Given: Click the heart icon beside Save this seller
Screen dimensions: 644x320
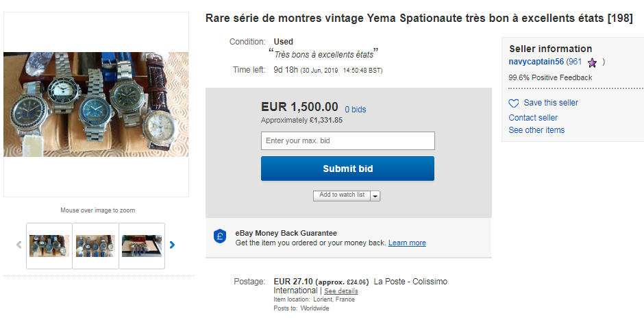Looking at the screenshot, I should click(x=514, y=103).
